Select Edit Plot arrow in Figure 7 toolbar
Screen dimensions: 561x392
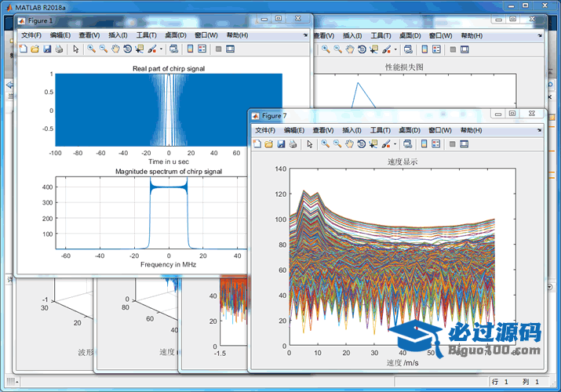point(309,144)
